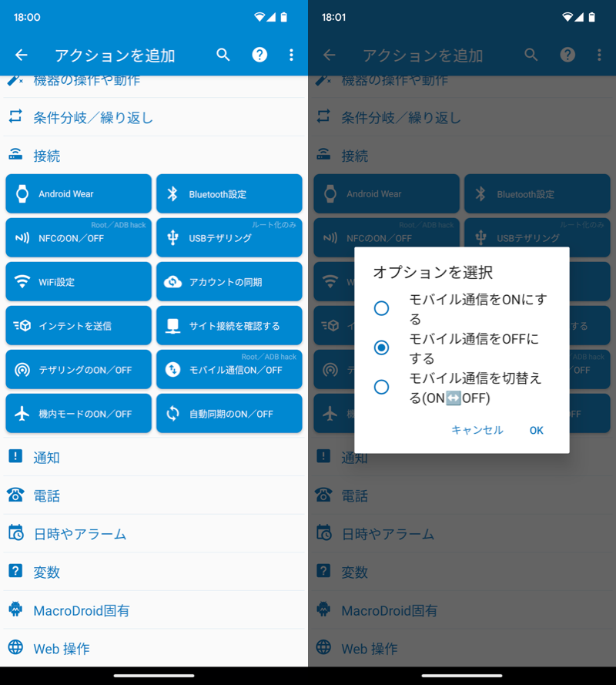Click the help question mark icon in the undimmed toolbar
The width and height of the screenshot is (616, 685).
pos(260,55)
